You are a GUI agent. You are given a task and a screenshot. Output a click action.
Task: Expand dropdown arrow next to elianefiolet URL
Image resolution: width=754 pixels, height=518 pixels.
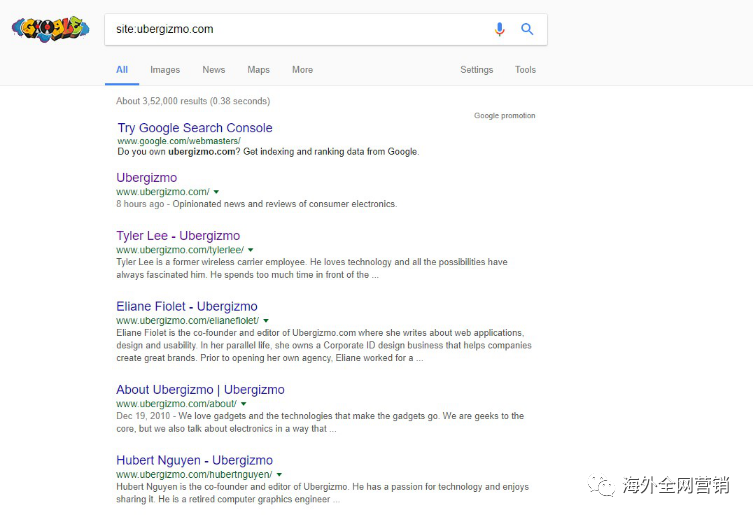266,320
